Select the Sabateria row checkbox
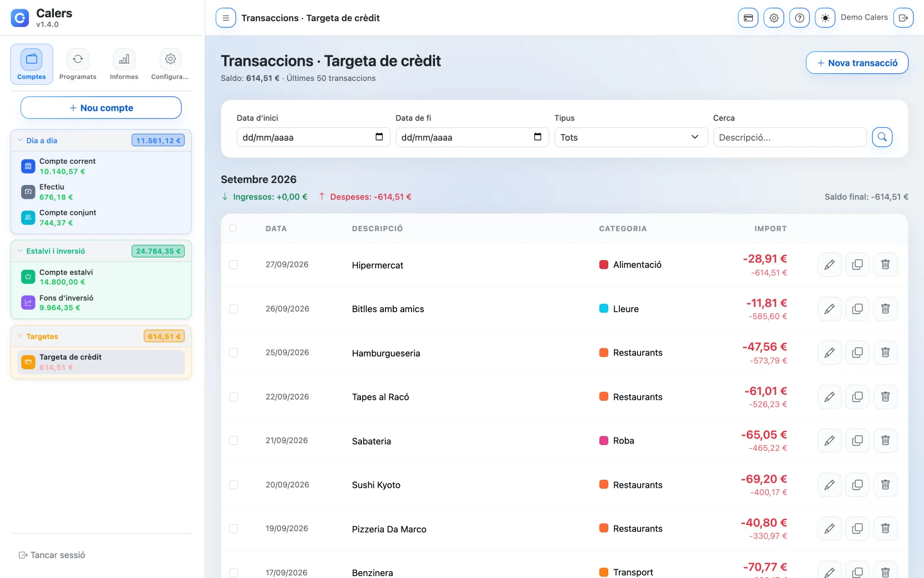Viewport: 924px width, 578px height. pyautogui.click(x=233, y=441)
